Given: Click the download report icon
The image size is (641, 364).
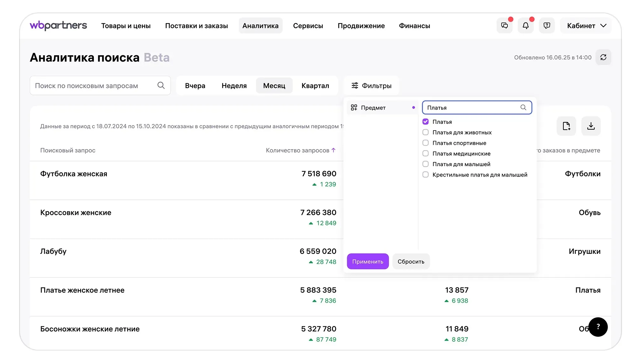Looking at the screenshot, I should [x=591, y=126].
